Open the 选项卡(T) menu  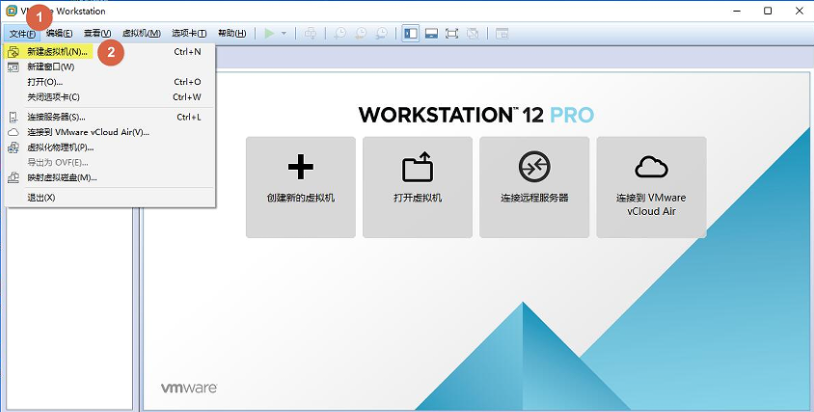tap(189, 34)
